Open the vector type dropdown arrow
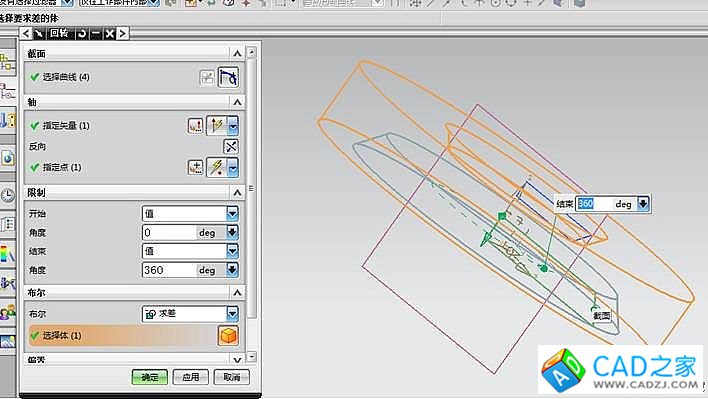 233,125
